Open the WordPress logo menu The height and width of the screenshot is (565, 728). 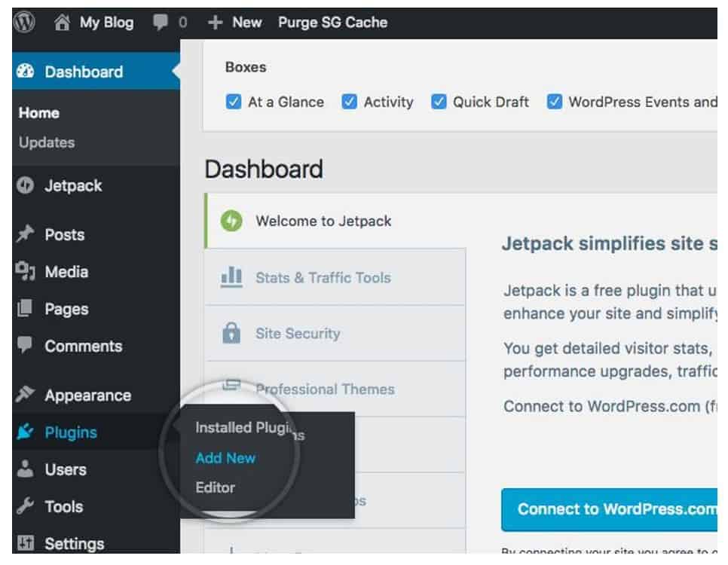(24, 22)
